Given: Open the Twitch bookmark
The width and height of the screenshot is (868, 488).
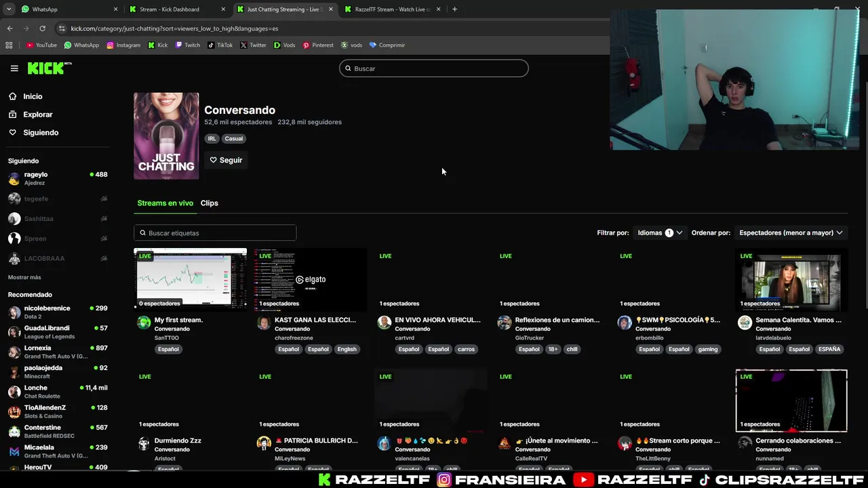Looking at the screenshot, I should (x=188, y=45).
